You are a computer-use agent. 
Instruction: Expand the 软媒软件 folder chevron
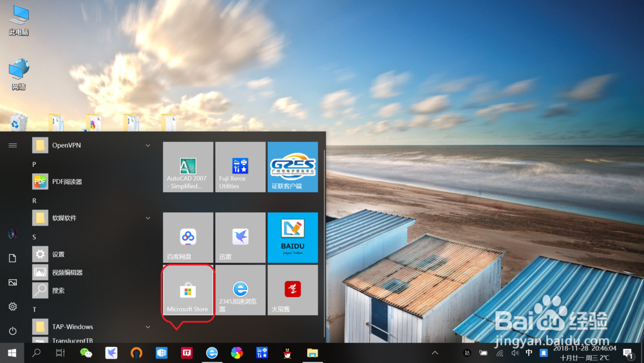pyautogui.click(x=148, y=218)
